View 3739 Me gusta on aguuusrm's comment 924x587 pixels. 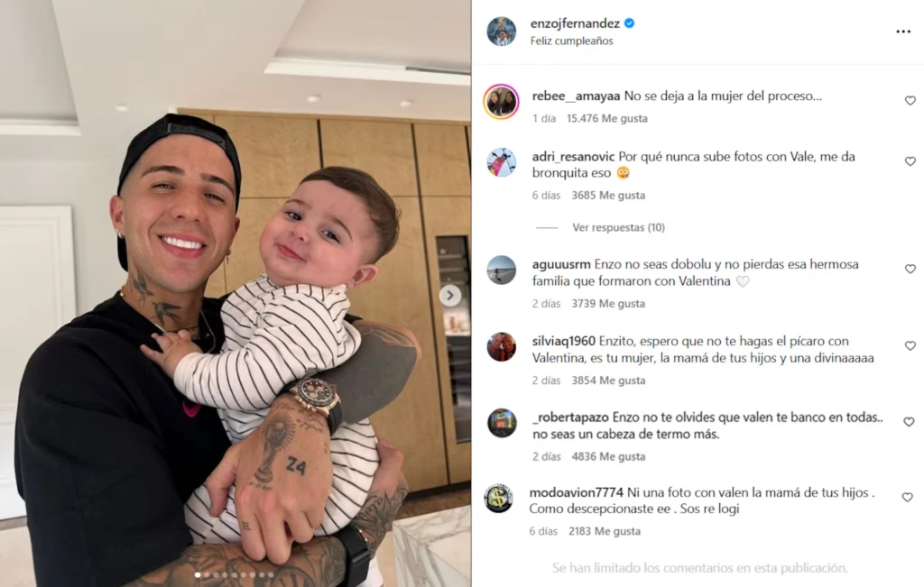click(x=608, y=304)
